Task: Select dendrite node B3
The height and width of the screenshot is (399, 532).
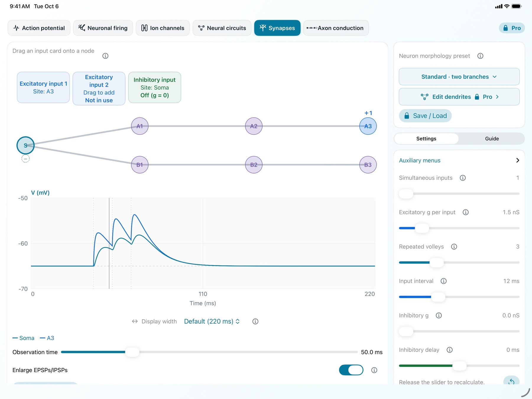Action: (368, 165)
